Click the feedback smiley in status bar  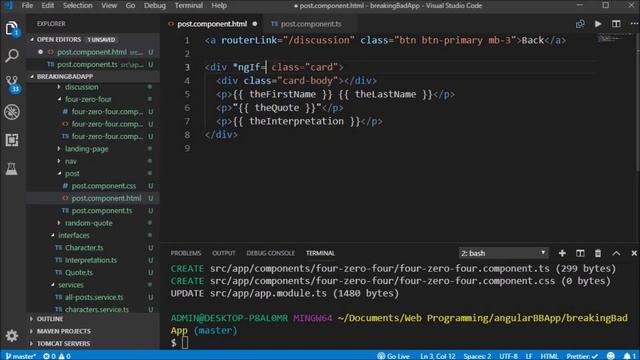(x=611, y=356)
